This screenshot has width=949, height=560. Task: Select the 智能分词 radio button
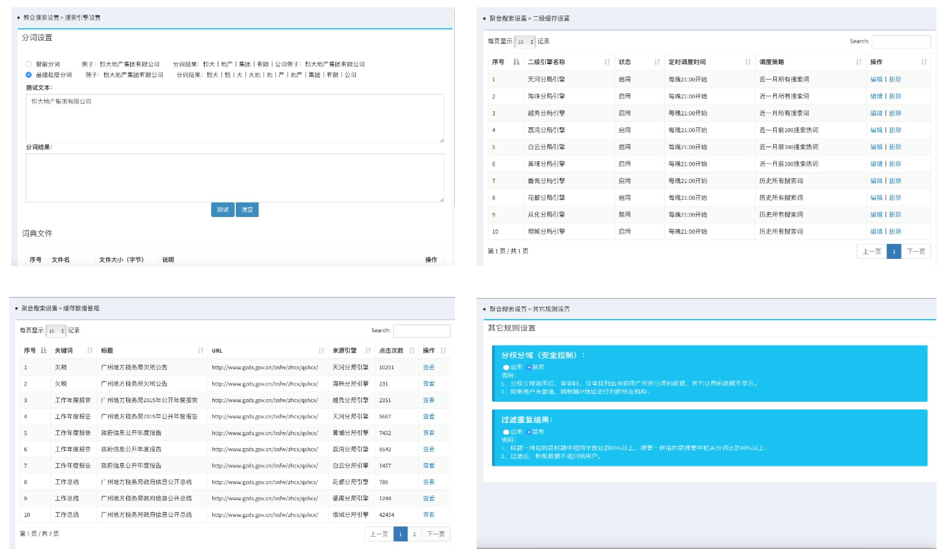pos(29,64)
